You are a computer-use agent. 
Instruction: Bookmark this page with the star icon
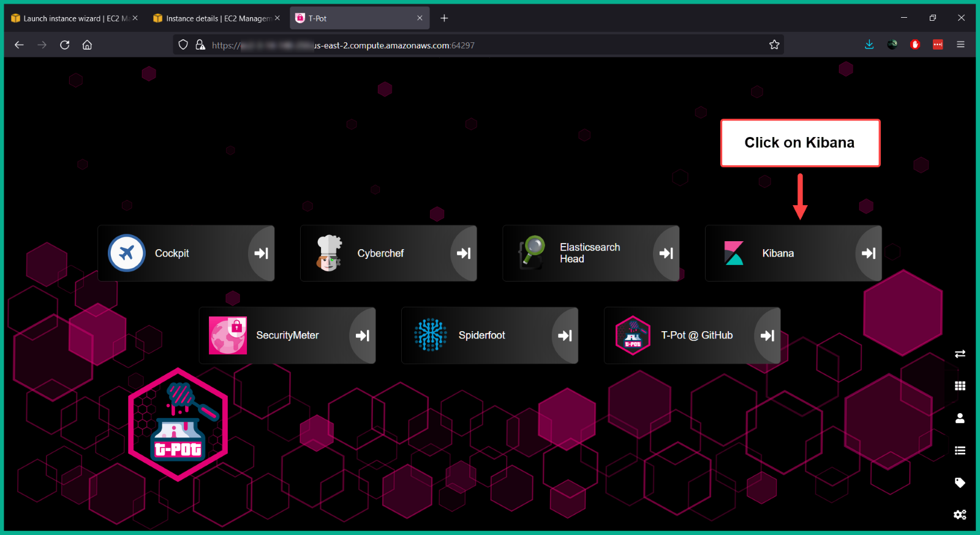point(774,45)
